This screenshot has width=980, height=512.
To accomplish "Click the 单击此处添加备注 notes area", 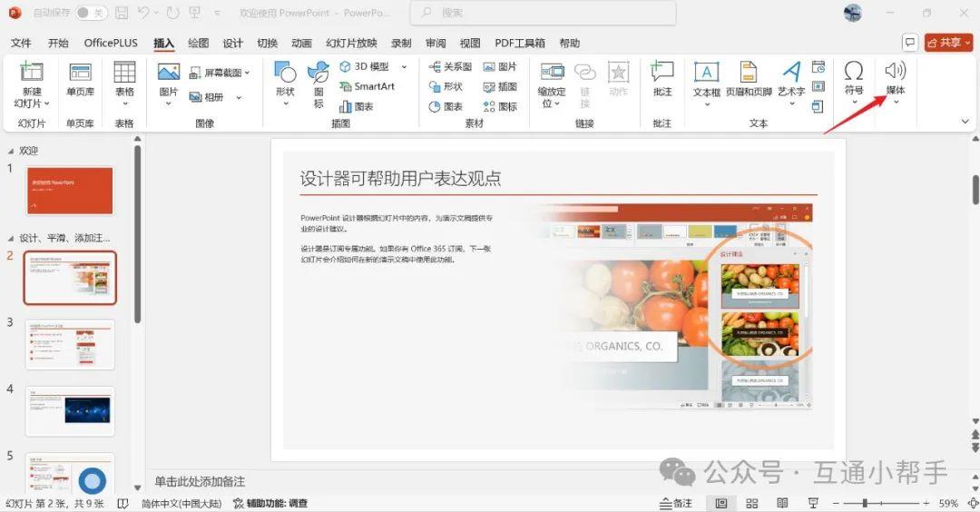I will (x=200, y=481).
